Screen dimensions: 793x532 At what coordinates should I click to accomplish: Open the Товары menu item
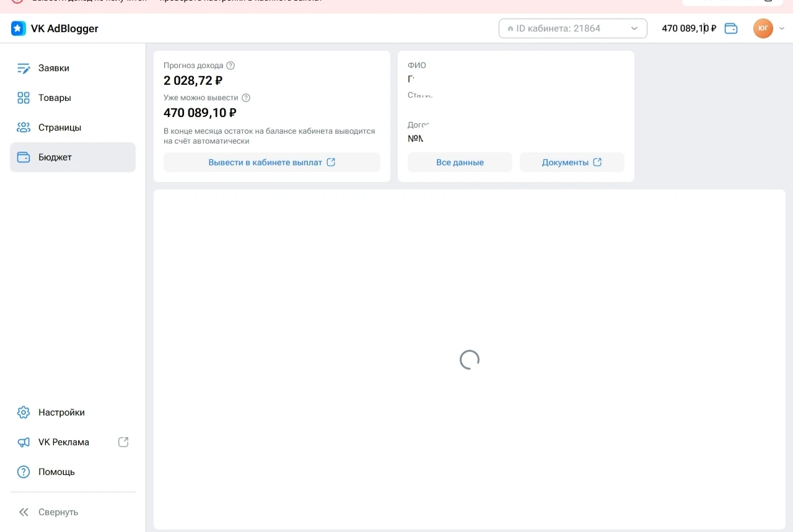(72, 98)
